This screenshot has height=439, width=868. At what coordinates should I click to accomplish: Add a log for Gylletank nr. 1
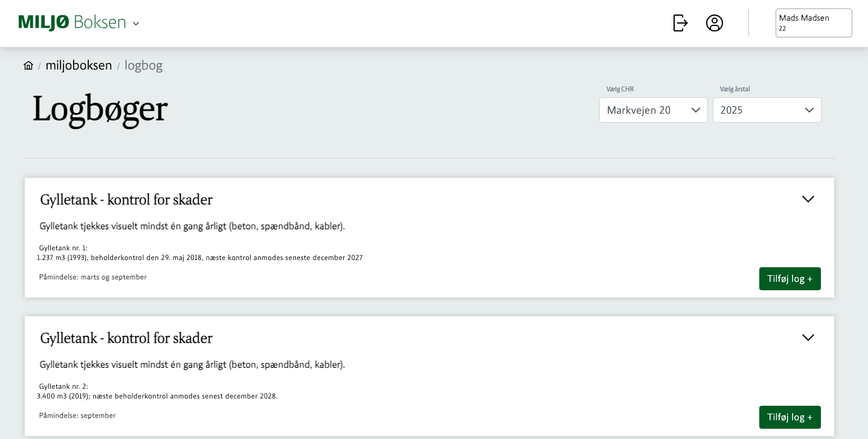[x=789, y=279]
